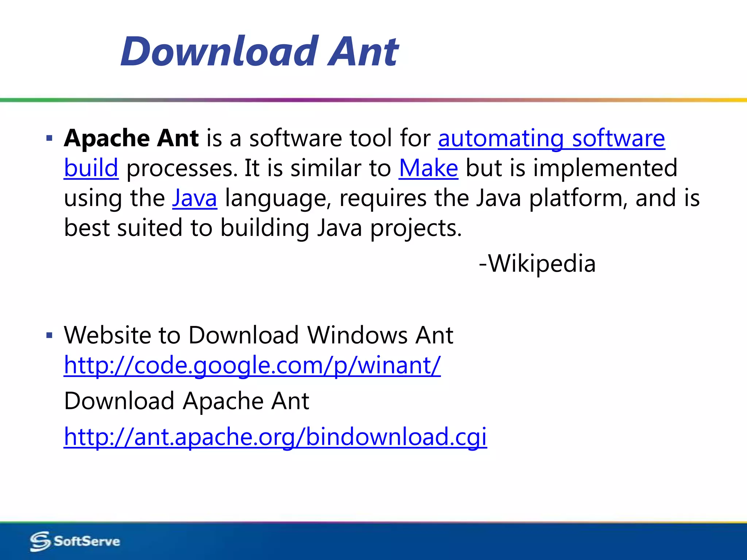Click the 'build' hyperlink
This screenshot has height=560, width=747.
91,168
